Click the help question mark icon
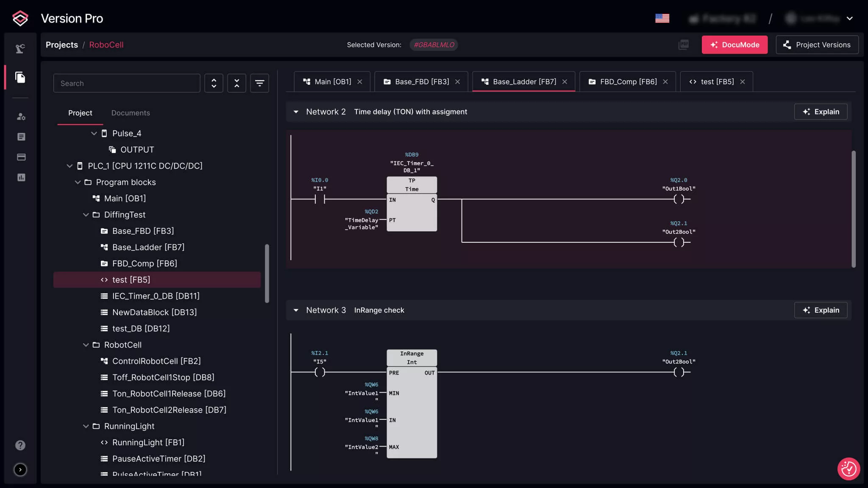The width and height of the screenshot is (868, 488). pyautogui.click(x=20, y=445)
